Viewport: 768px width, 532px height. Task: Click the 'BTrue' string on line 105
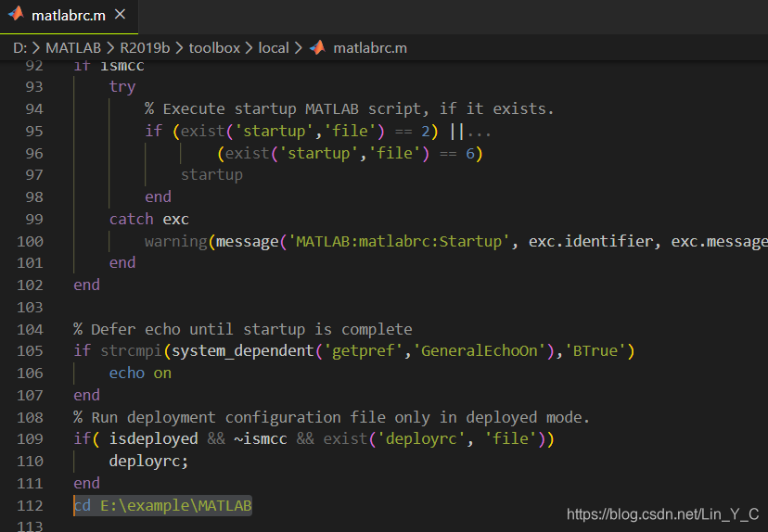pos(595,351)
